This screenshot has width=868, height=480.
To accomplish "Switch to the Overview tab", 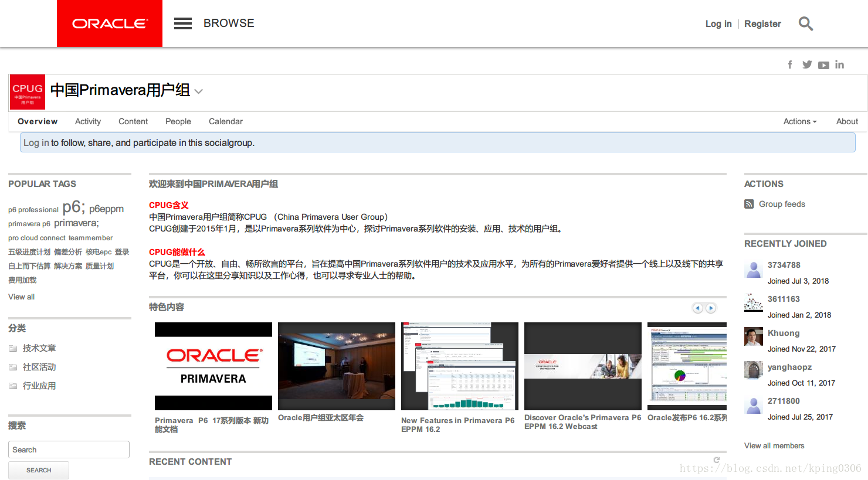I will tap(38, 121).
